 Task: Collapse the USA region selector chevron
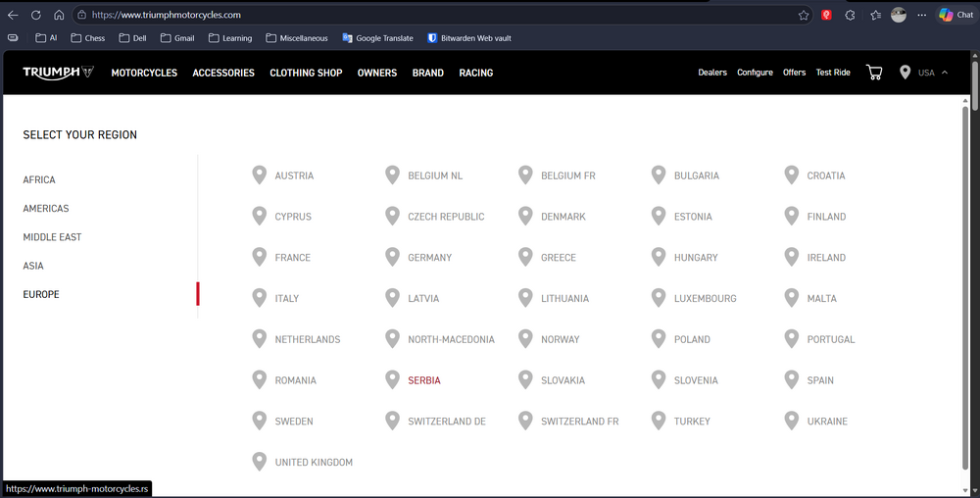(945, 73)
